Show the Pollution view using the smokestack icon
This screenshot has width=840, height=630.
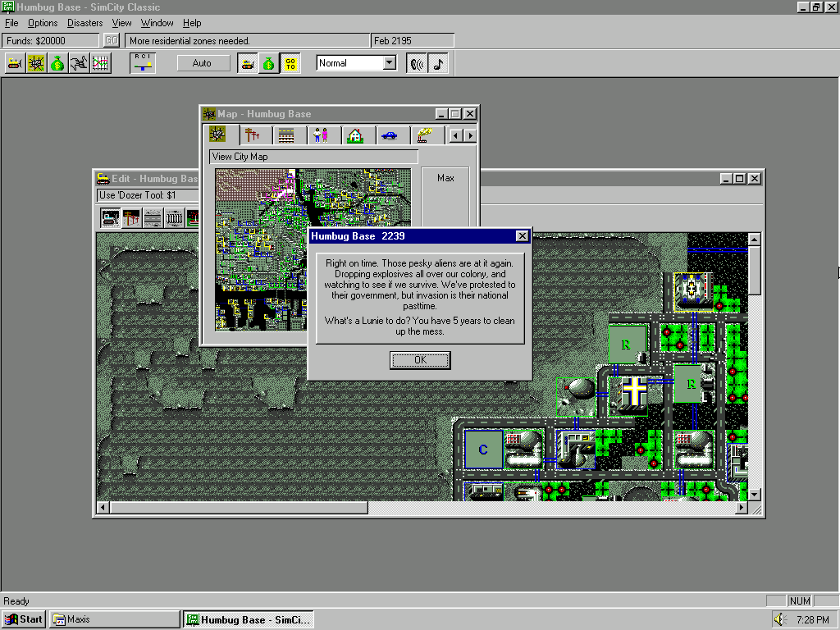[x=426, y=135]
